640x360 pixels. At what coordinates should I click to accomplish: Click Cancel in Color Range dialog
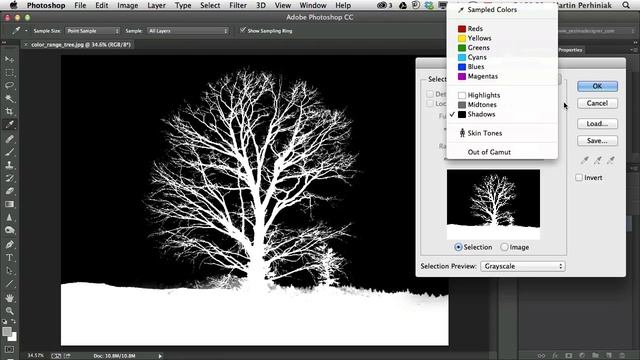[x=597, y=103]
